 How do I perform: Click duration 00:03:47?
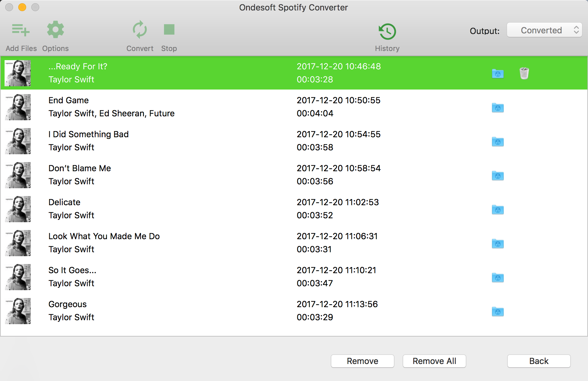coord(315,283)
